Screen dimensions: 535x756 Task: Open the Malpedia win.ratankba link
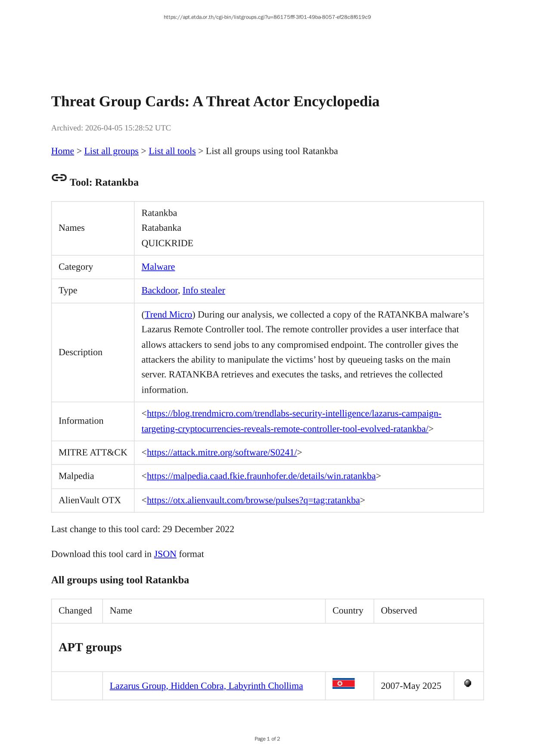[x=261, y=476]
